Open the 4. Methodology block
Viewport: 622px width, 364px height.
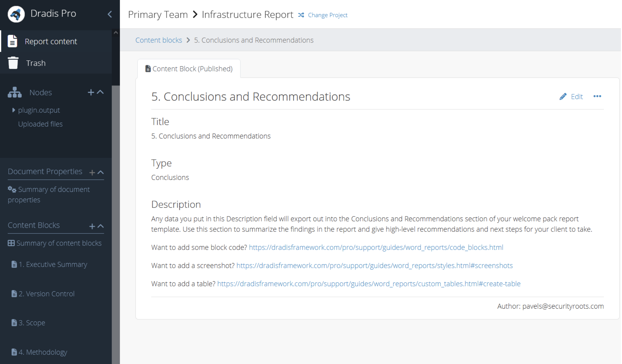point(43,352)
